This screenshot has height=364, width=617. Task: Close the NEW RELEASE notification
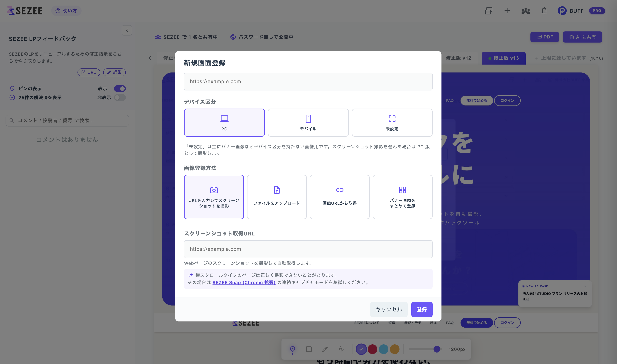[x=585, y=286]
